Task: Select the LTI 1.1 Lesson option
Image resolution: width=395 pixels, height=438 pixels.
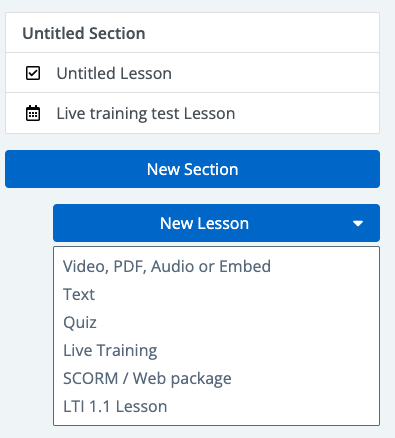Action: point(115,406)
